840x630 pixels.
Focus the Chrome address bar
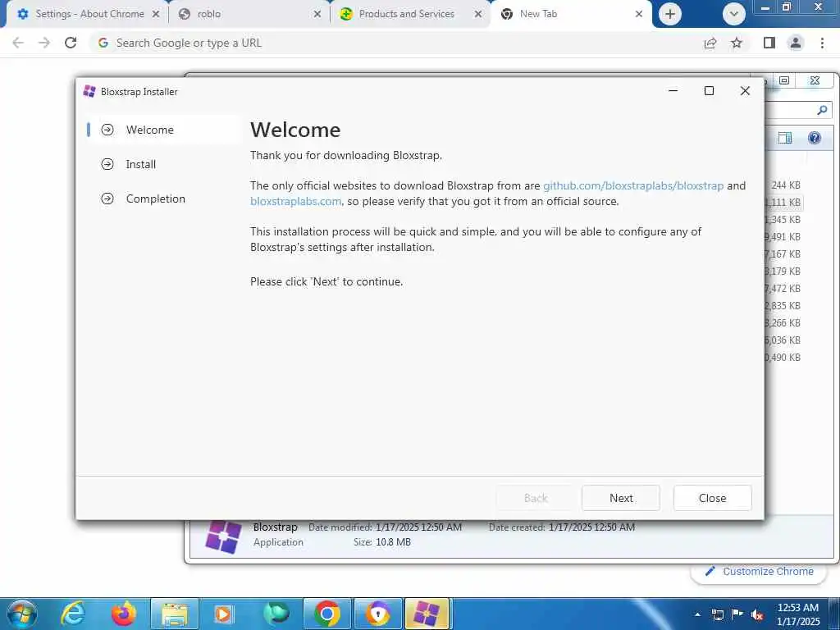pyautogui.click(x=396, y=43)
